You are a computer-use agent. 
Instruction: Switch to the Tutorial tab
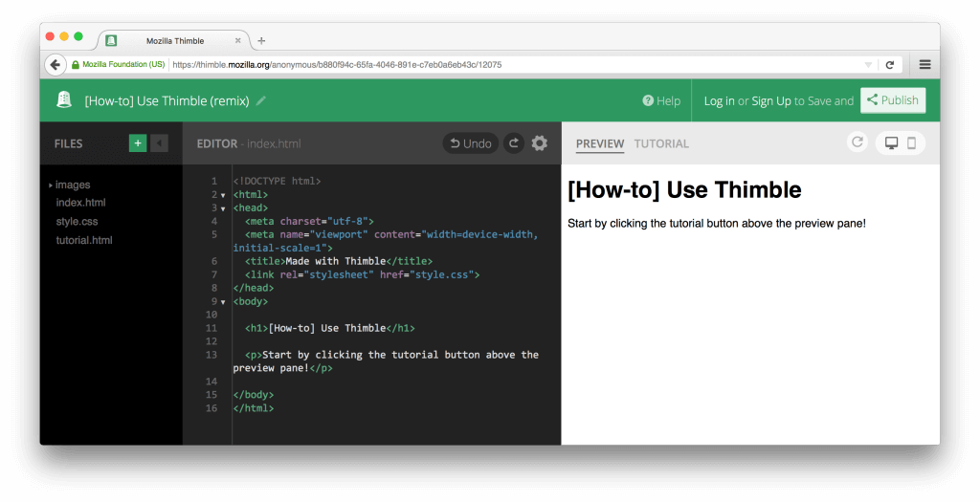click(661, 143)
